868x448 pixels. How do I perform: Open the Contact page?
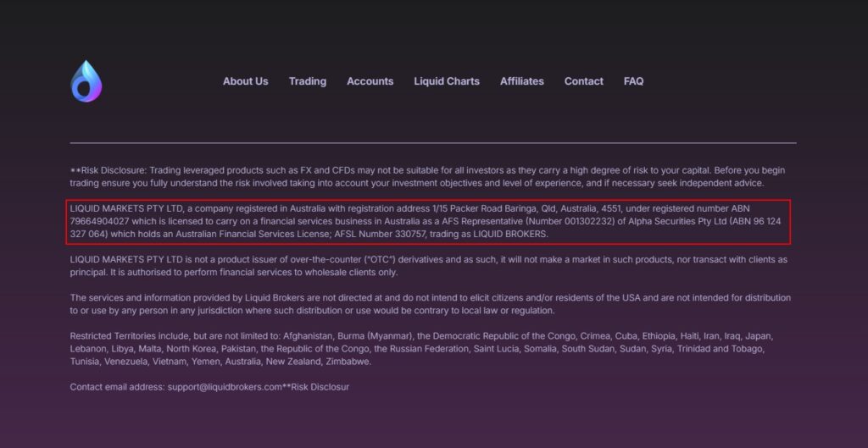click(x=583, y=81)
